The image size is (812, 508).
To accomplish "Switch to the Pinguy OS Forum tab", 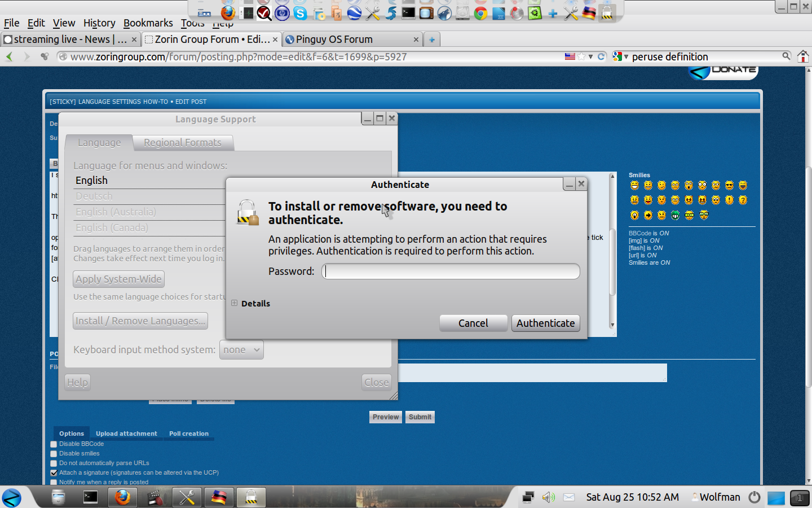I will [352, 40].
